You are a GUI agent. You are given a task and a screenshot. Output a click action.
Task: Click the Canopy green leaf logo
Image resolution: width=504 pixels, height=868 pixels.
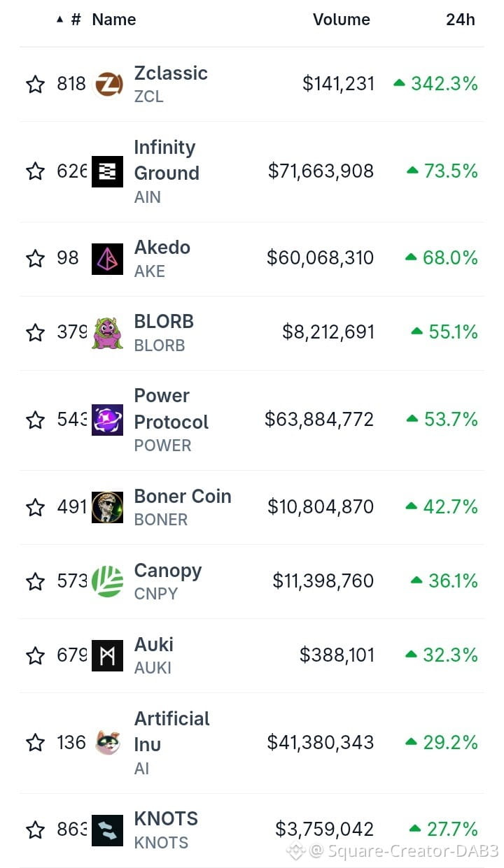click(x=107, y=581)
